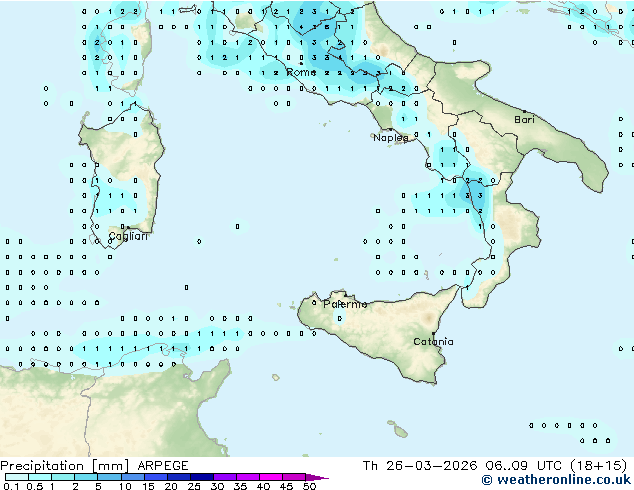Click the legend value '0.1'
The height and width of the screenshot is (490, 634).
(x=11, y=486)
